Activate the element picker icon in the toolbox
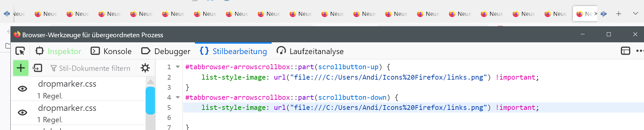 coord(20,51)
